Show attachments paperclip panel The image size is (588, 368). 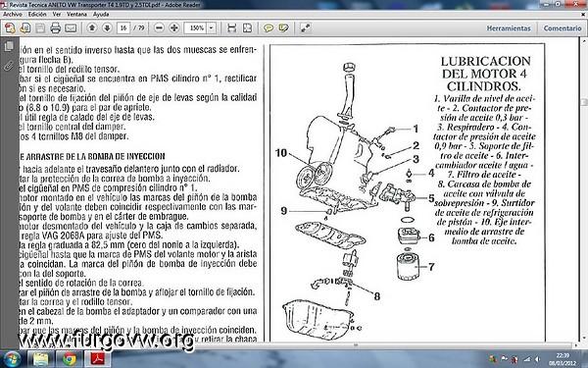(9, 66)
